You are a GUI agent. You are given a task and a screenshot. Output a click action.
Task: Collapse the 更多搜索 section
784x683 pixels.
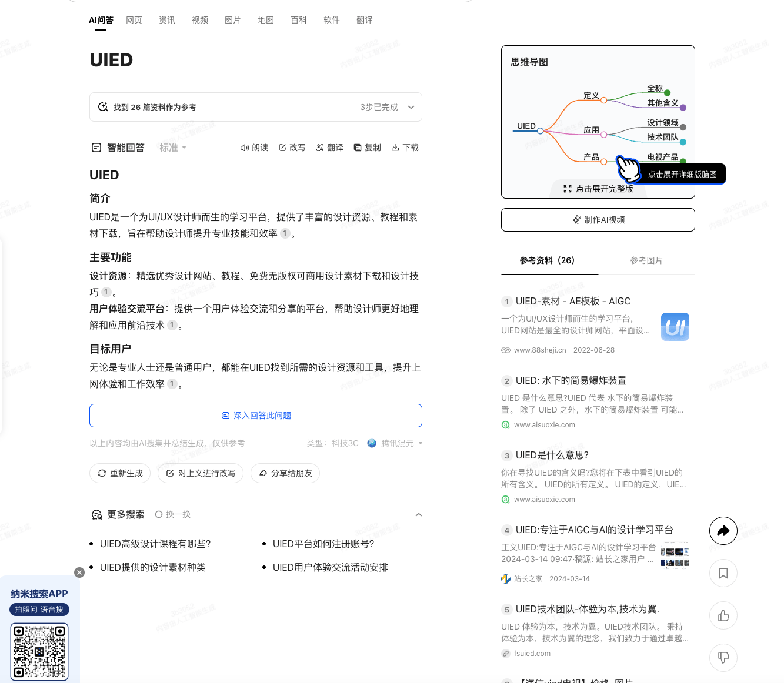[x=419, y=515]
